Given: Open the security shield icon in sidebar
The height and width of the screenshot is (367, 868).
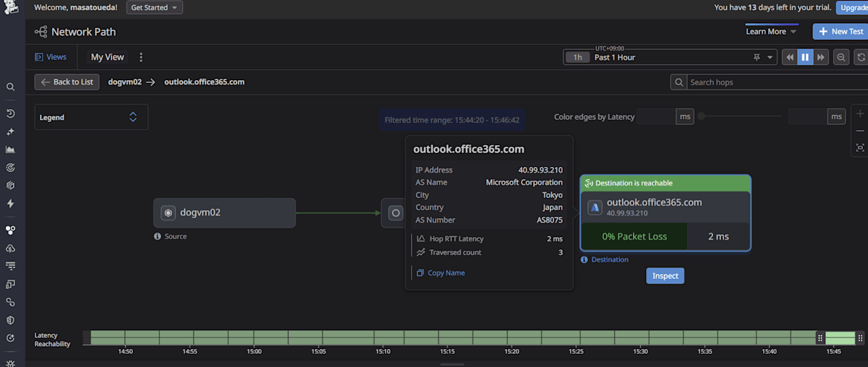Looking at the screenshot, I should tap(10, 320).
